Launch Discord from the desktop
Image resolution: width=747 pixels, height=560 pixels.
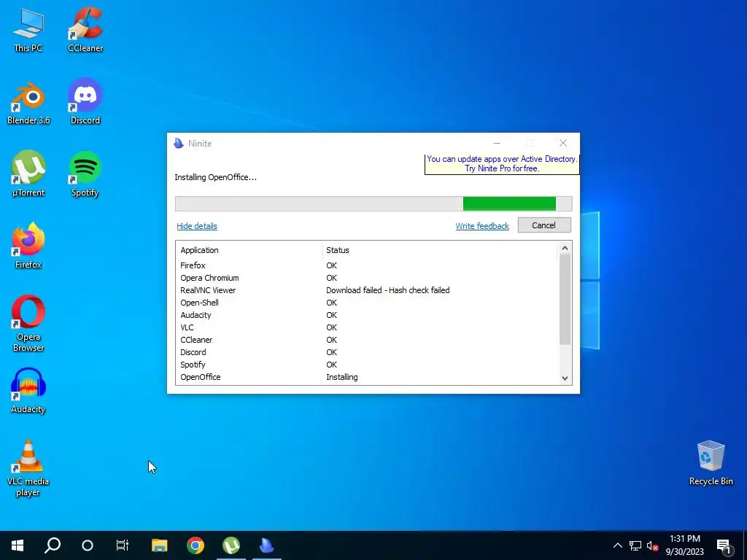click(x=85, y=102)
